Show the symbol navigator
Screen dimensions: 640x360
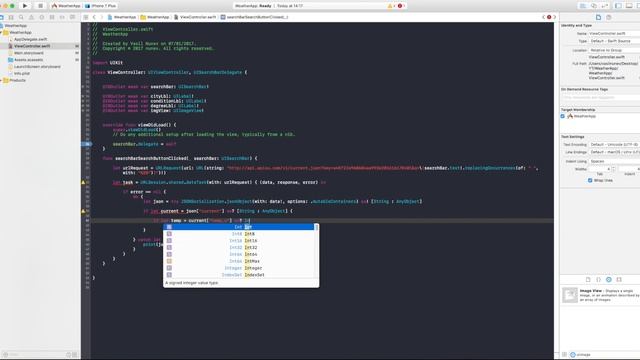11,17
